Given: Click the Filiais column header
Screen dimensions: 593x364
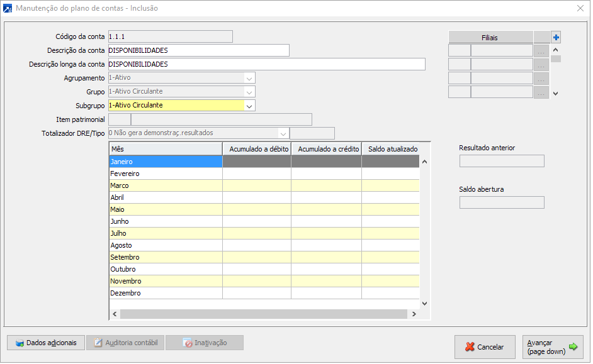Looking at the screenshot, I should 490,37.
